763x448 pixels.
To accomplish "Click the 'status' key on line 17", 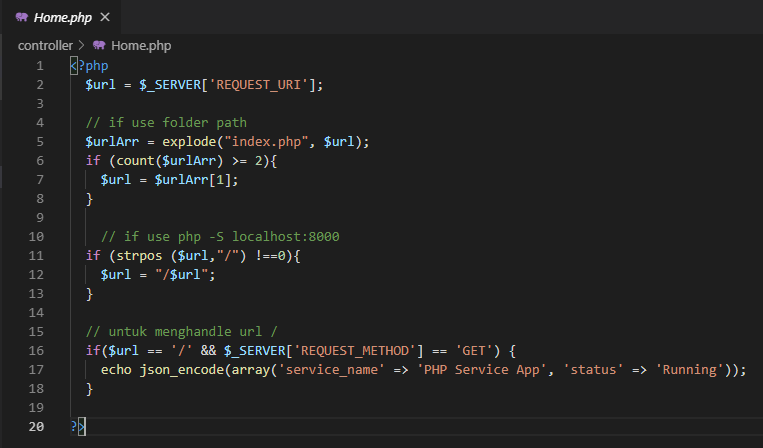I will point(593,370).
